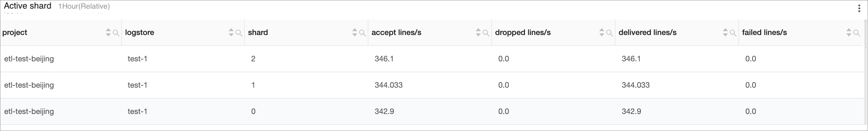Screen dimensions: 868x131
Task: Sort table by shard column arrows
Action: coord(355,32)
